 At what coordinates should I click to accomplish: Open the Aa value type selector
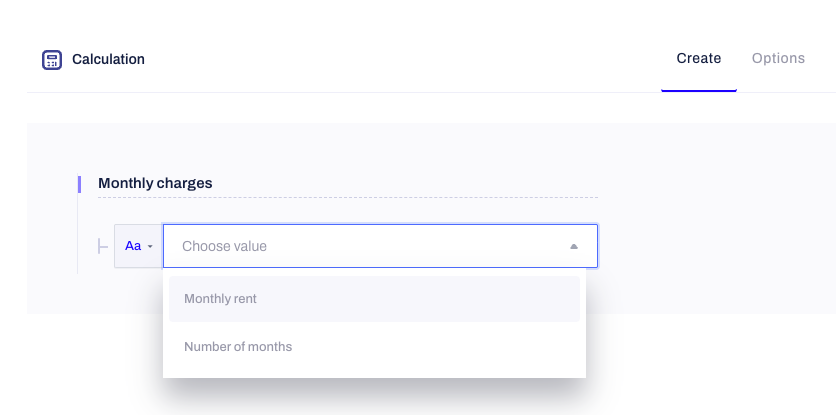coord(139,246)
